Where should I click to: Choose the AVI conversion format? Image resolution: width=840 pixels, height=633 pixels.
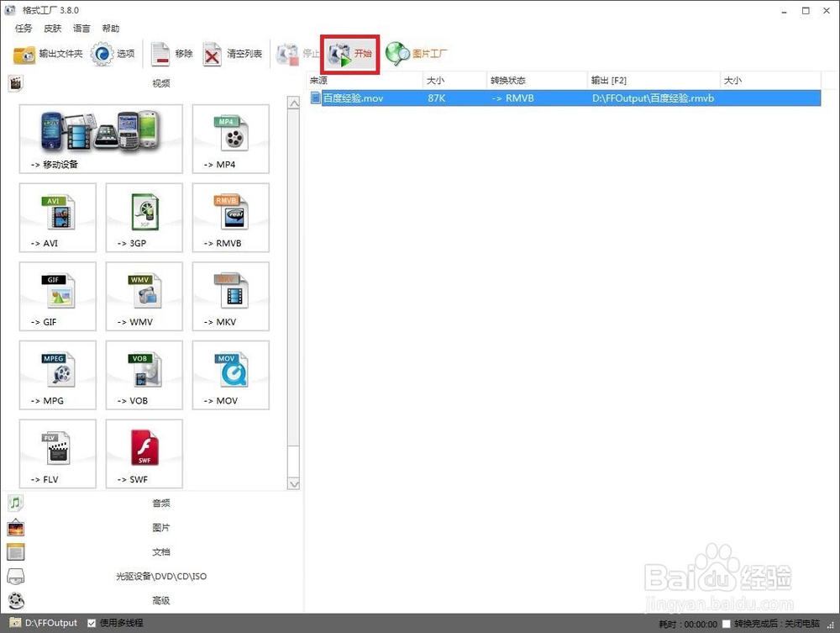[58, 218]
